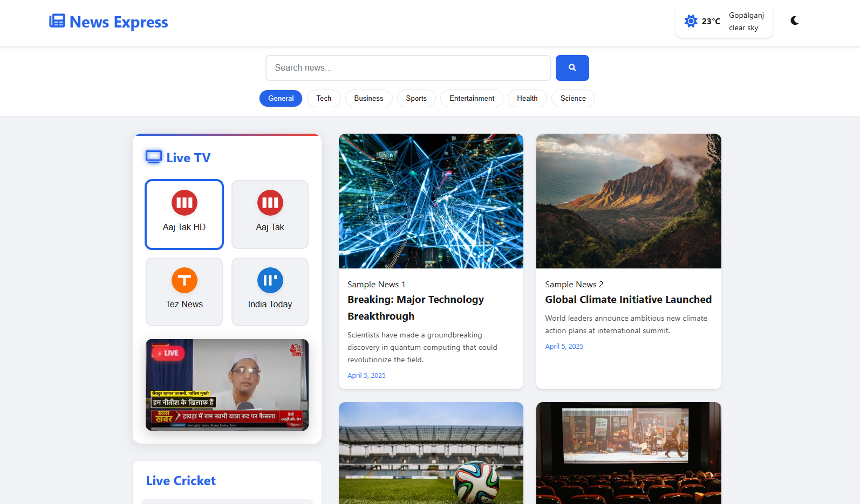Click the Gopālganj location name
860x504 pixels.
[746, 16]
